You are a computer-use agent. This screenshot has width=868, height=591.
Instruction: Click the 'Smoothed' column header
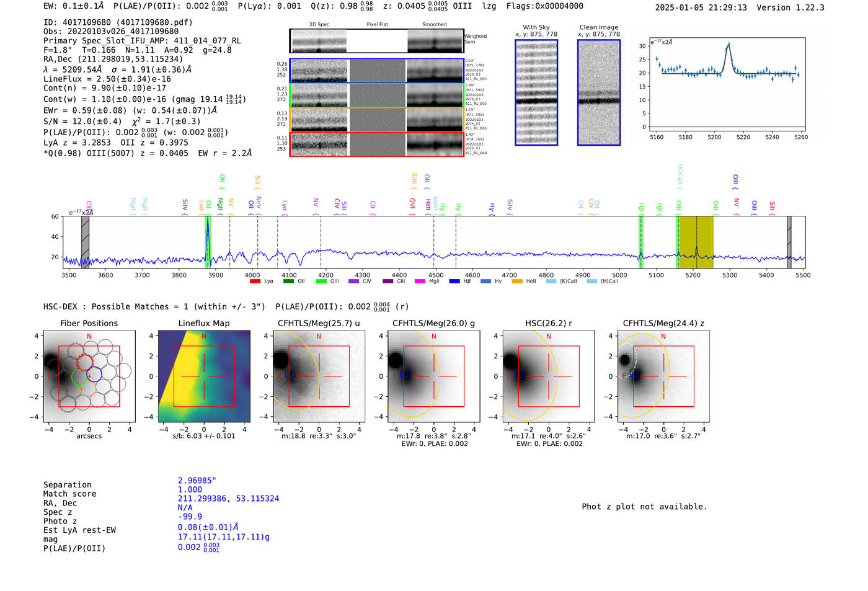click(434, 25)
